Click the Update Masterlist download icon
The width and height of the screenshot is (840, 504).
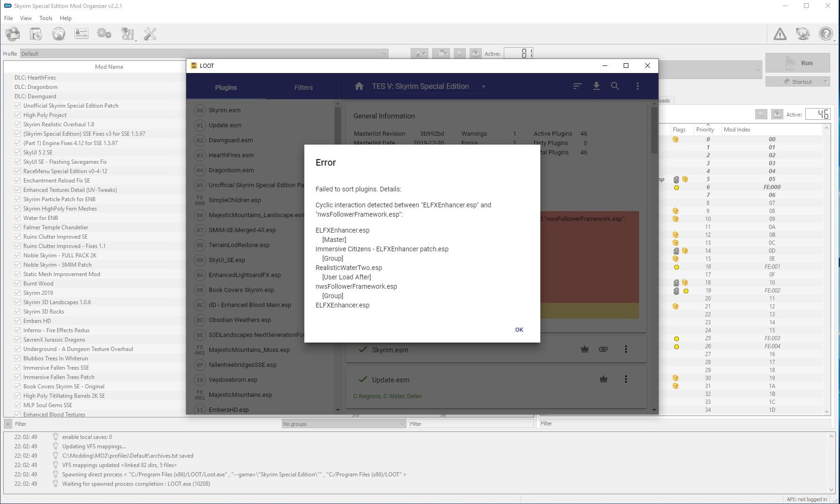coord(597,86)
